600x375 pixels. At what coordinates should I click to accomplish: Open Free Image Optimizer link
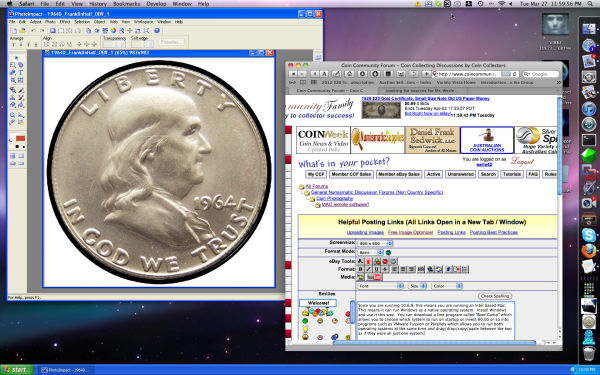click(x=411, y=232)
